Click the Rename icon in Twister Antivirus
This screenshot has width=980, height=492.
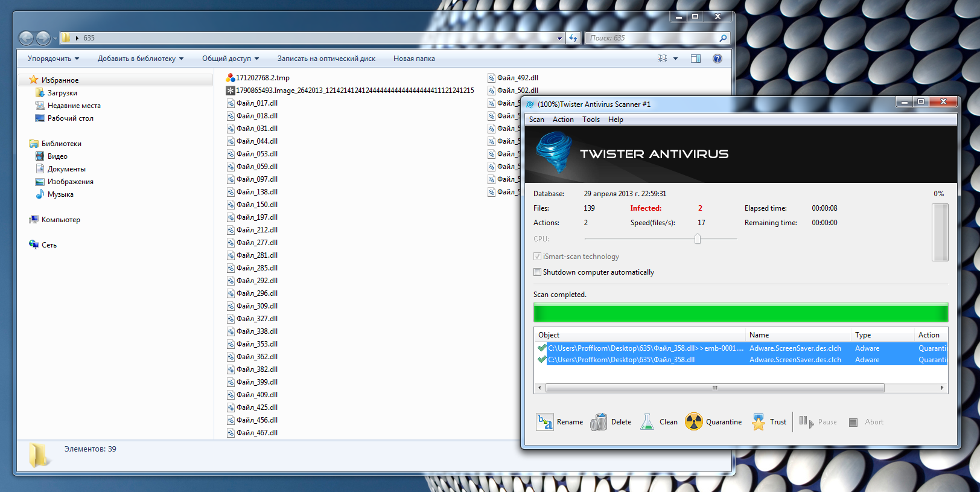[x=544, y=422]
